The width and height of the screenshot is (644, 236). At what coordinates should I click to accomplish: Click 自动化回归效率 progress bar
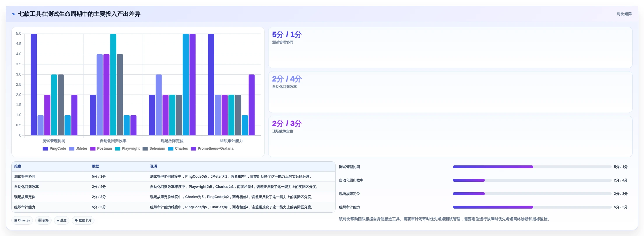532,180
